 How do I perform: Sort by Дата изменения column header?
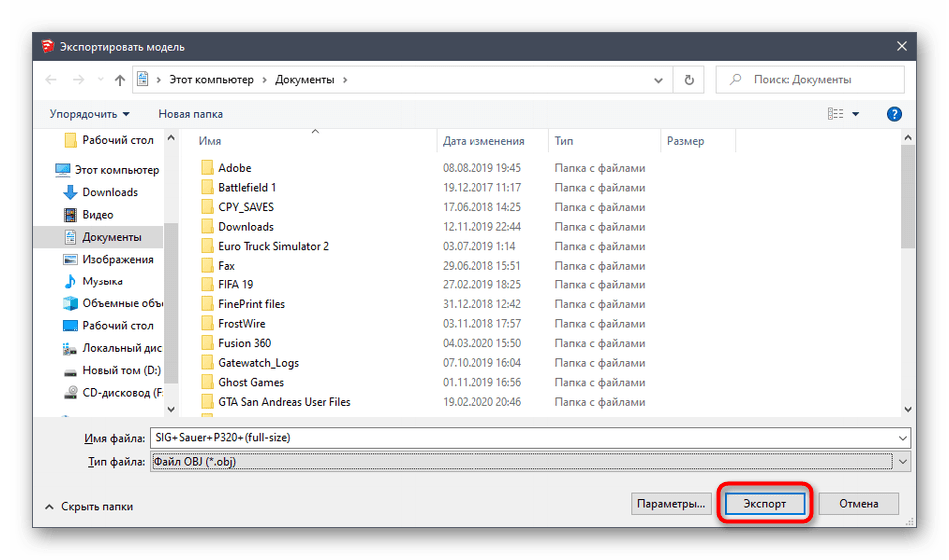pos(483,141)
